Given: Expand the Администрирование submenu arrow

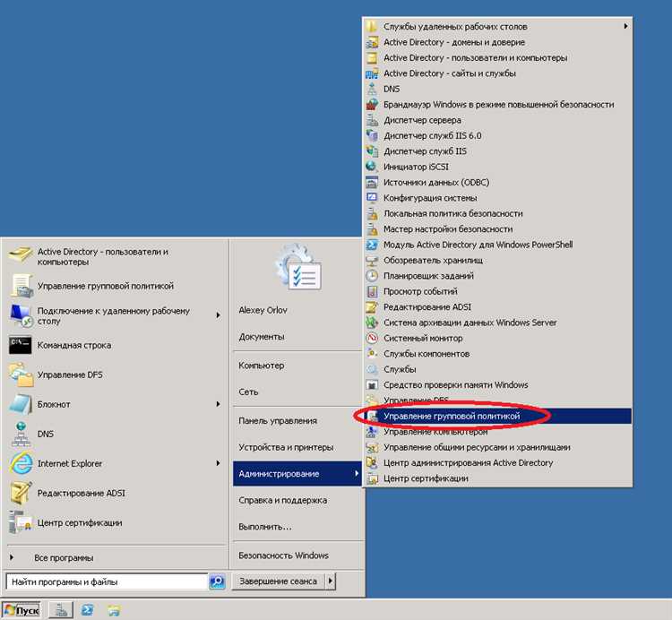Looking at the screenshot, I should [357, 473].
